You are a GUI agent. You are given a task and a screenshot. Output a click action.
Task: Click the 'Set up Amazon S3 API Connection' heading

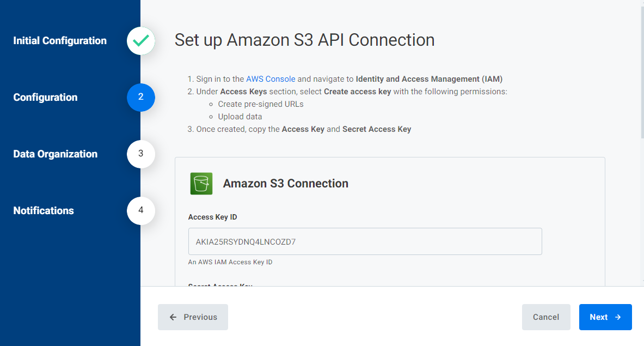(304, 40)
